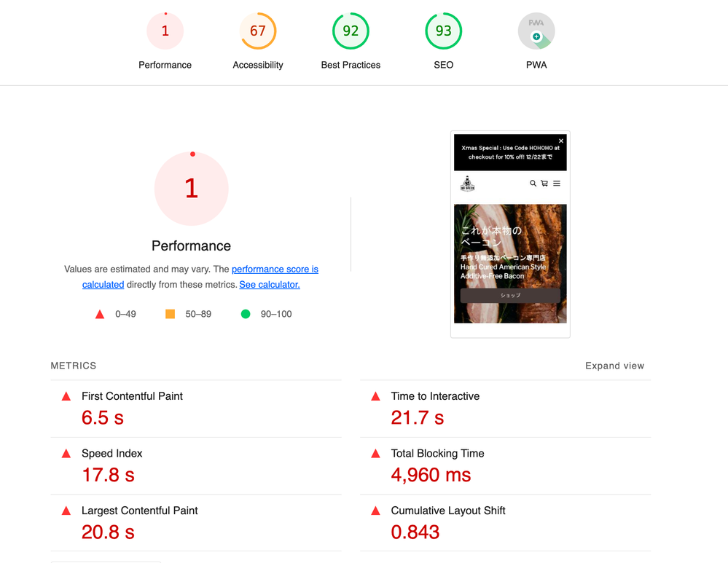Click the large Performance gauge showing 1

[192, 189]
